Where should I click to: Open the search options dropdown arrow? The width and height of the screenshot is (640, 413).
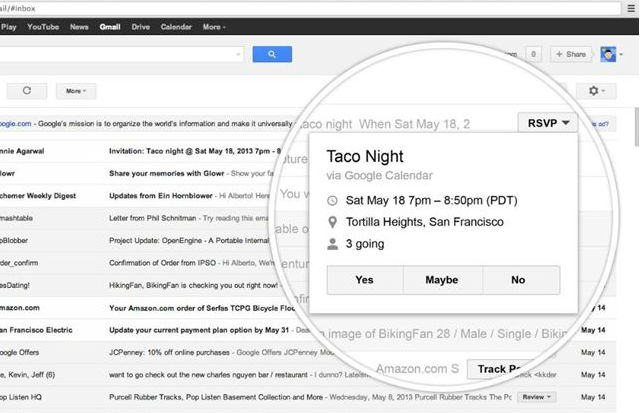click(238, 54)
